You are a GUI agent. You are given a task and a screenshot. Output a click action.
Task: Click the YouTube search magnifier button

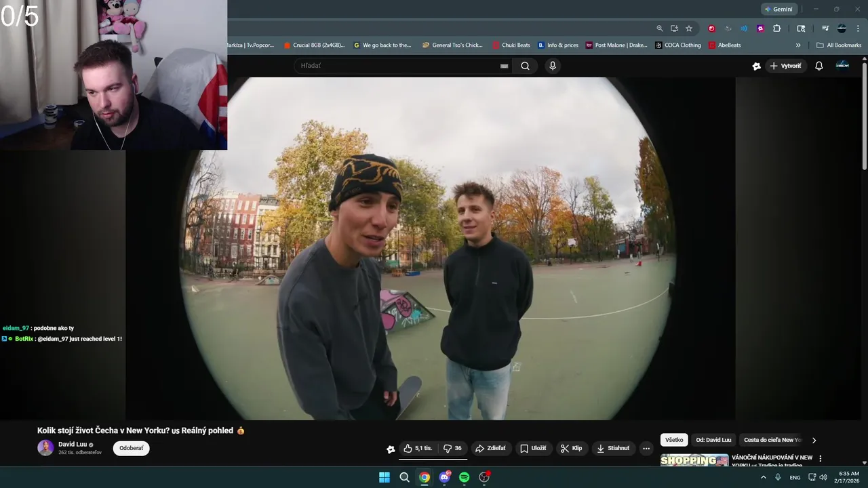[x=525, y=66]
